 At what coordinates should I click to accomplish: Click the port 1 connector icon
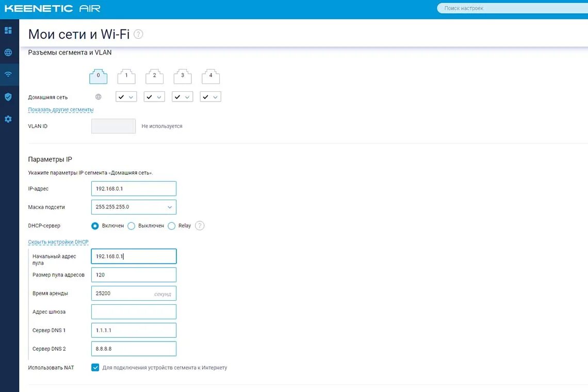[x=126, y=76]
